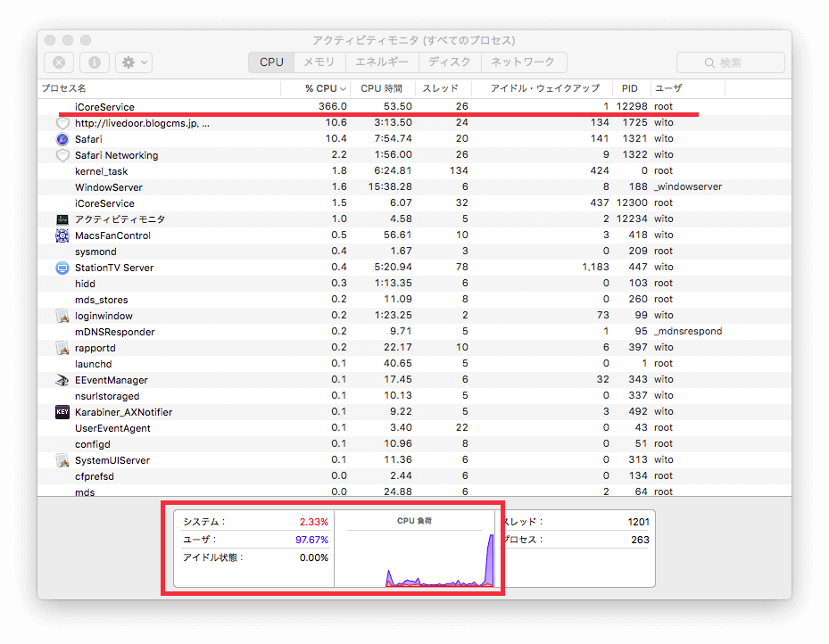
Task: Sort by the PID column header
Action: coord(630,88)
